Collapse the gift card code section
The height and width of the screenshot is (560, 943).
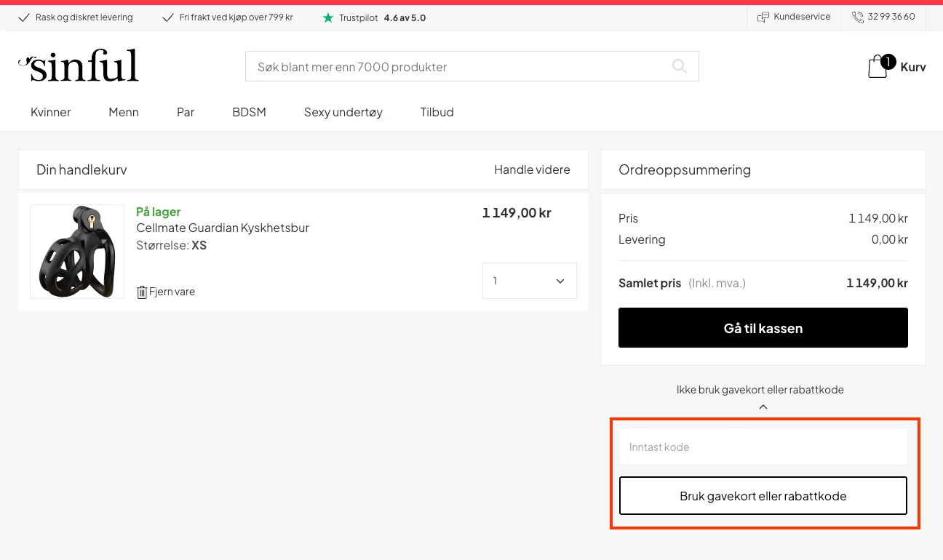[763, 407]
